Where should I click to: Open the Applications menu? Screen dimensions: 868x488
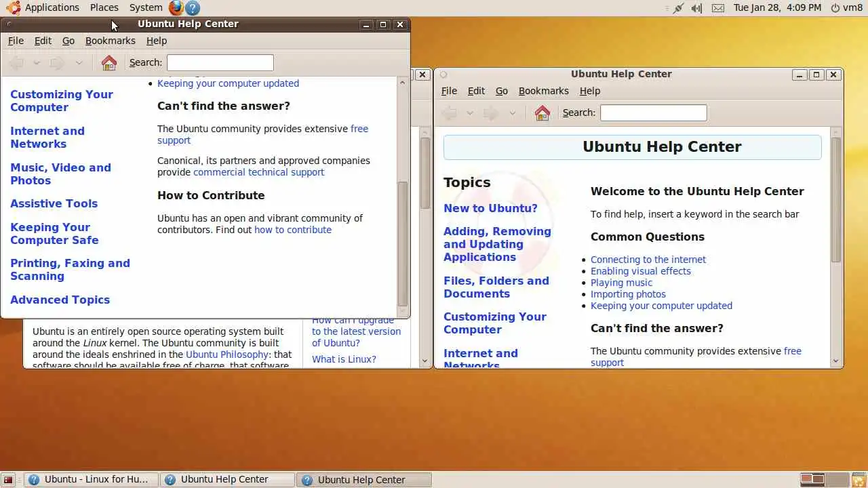pos(52,7)
